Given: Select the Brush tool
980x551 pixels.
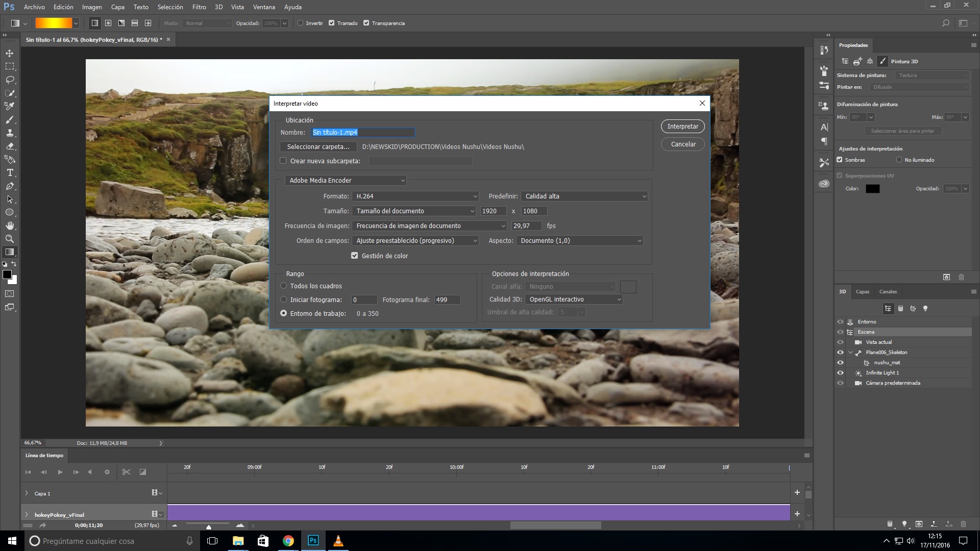Looking at the screenshot, I should click(x=9, y=119).
